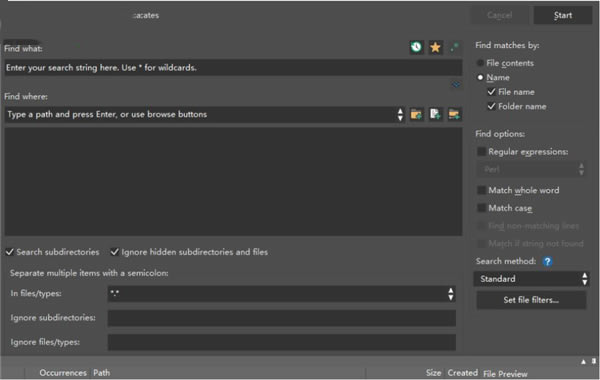Viewport: 600px width, 380px height.
Task: Click the gold star favorites icon
Action: 435,47
